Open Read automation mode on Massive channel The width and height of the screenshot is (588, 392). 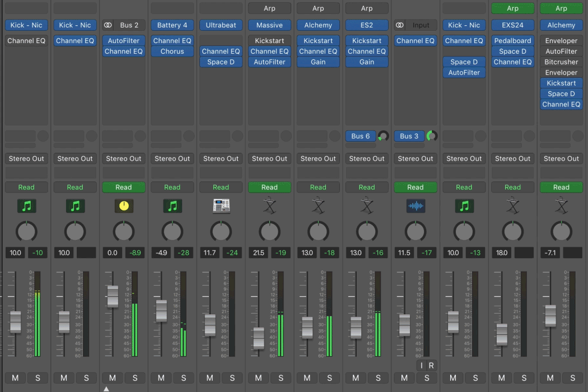pyautogui.click(x=269, y=187)
